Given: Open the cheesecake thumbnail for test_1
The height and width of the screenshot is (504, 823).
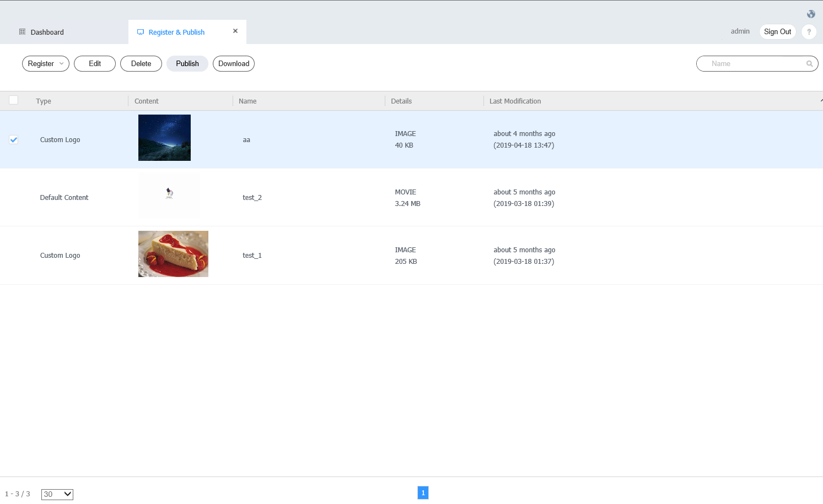Looking at the screenshot, I should 173,254.
